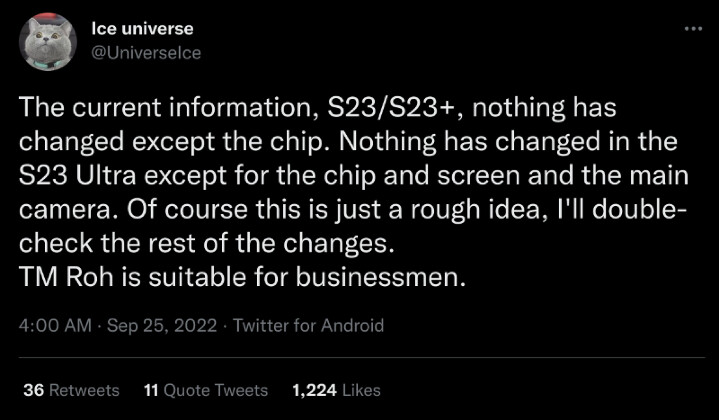Click the line starting 'camera. Of course'

point(353,210)
